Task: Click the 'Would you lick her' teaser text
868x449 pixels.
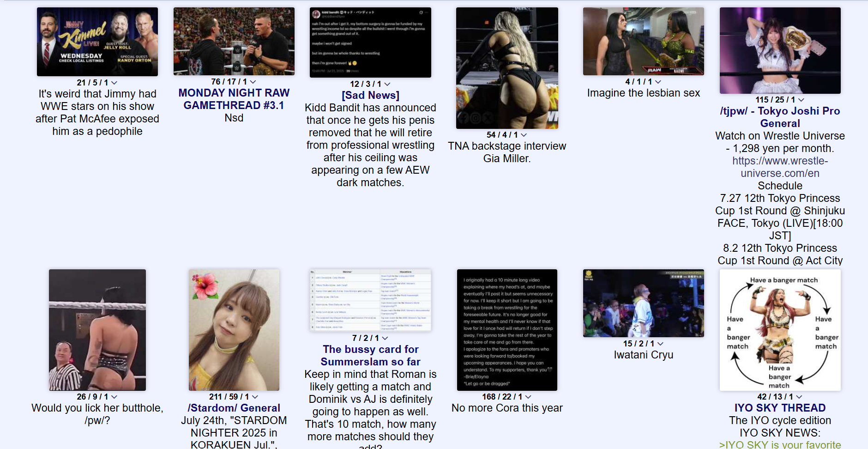Action: click(x=97, y=414)
